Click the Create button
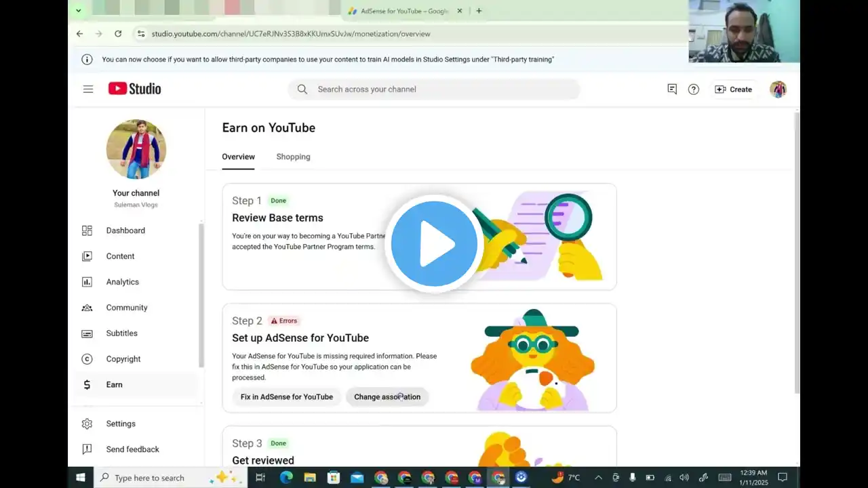Screen dimensions: 868x488 (733, 89)
